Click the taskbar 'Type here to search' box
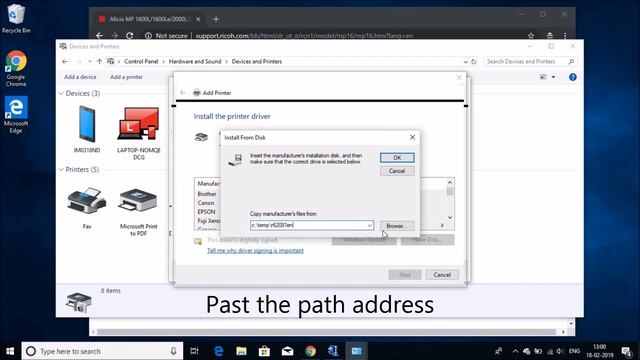The image size is (640, 360). coord(102,351)
